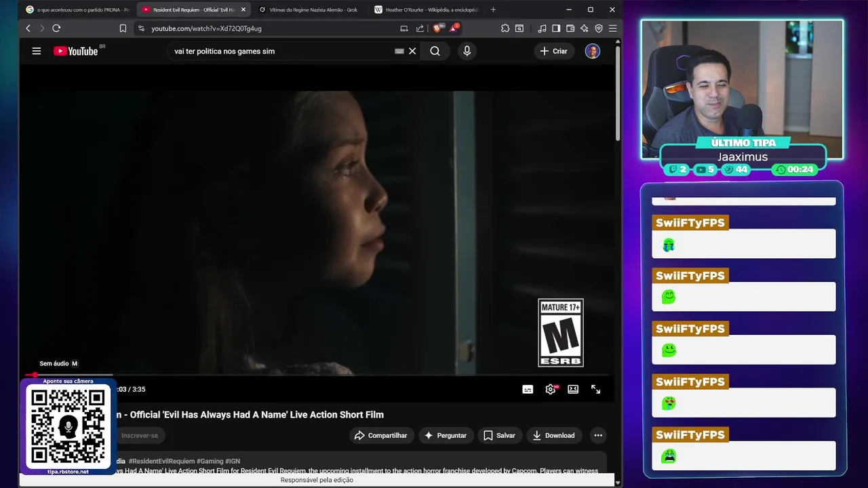Open browser main menu
This screenshot has height=488, width=868.
(x=612, y=28)
